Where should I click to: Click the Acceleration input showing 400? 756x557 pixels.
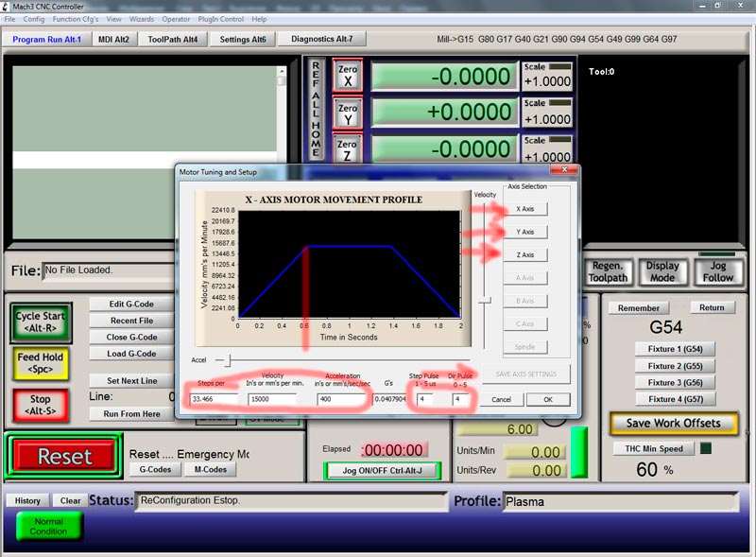341,399
